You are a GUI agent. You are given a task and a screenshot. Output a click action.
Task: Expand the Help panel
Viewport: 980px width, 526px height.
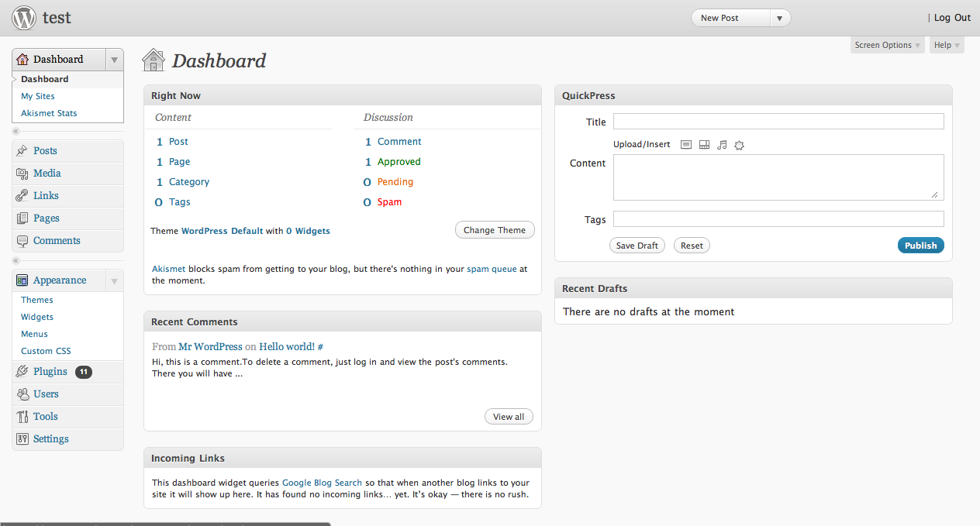pyautogui.click(x=947, y=45)
